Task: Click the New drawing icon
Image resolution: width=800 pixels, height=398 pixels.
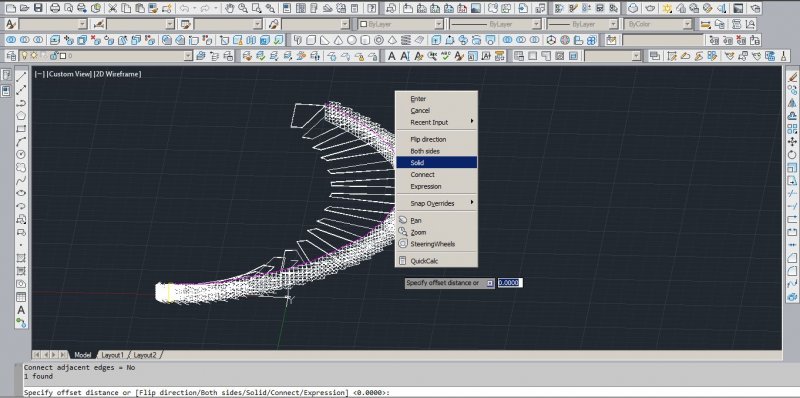Action: tap(10, 8)
